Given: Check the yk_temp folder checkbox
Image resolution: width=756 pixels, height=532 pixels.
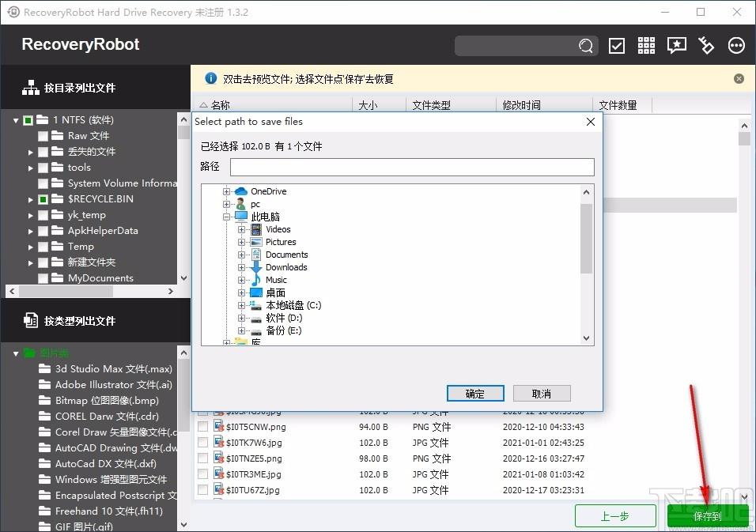Looking at the screenshot, I should [x=43, y=215].
